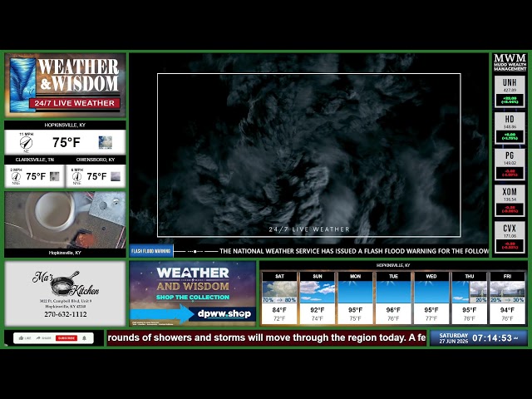Click the Hopkinsville current conditions sky thumbnail
Screen dimensions: 532x399
coord(106,142)
